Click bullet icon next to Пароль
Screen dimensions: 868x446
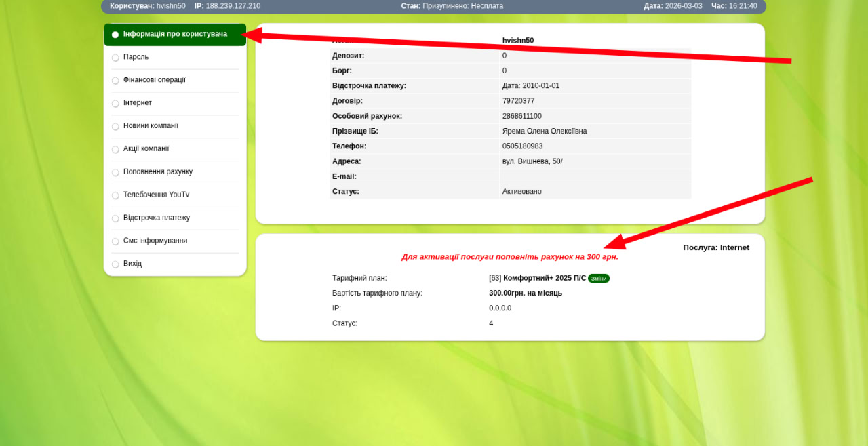[115, 58]
